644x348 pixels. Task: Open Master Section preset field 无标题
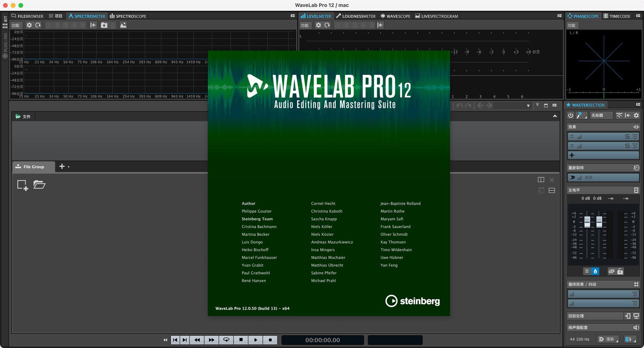click(x=601, y=115)
